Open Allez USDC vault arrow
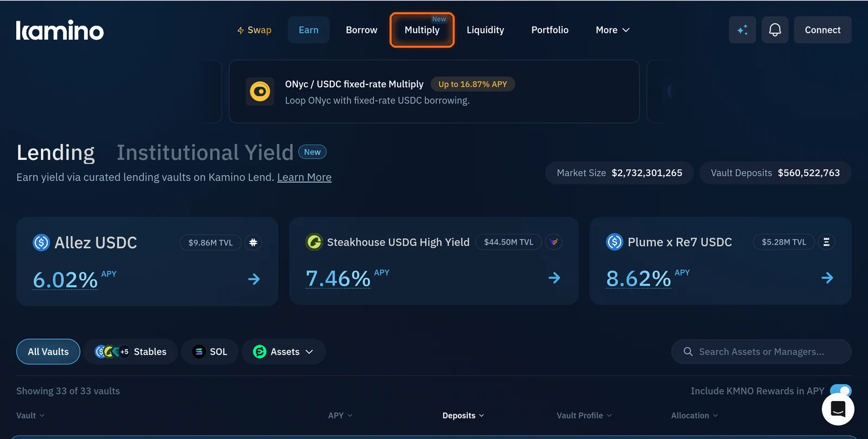The height and width of the screenshot is (439, 868). [254, 279]
